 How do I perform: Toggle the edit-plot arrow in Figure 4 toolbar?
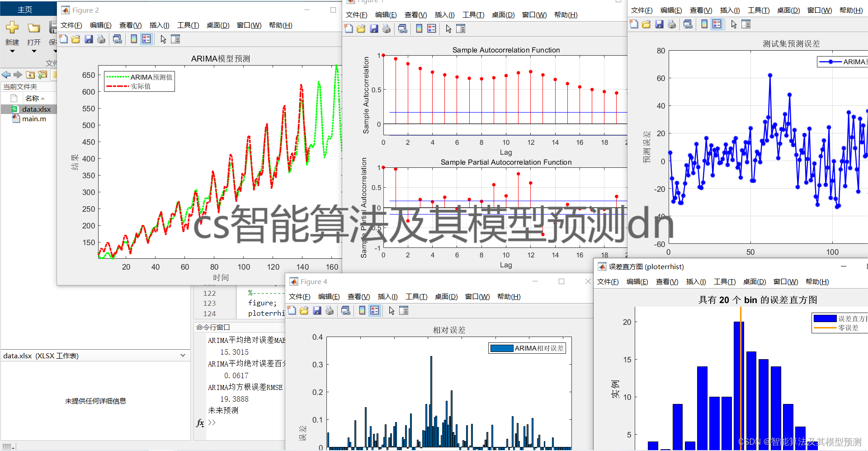tap(391, 310)
